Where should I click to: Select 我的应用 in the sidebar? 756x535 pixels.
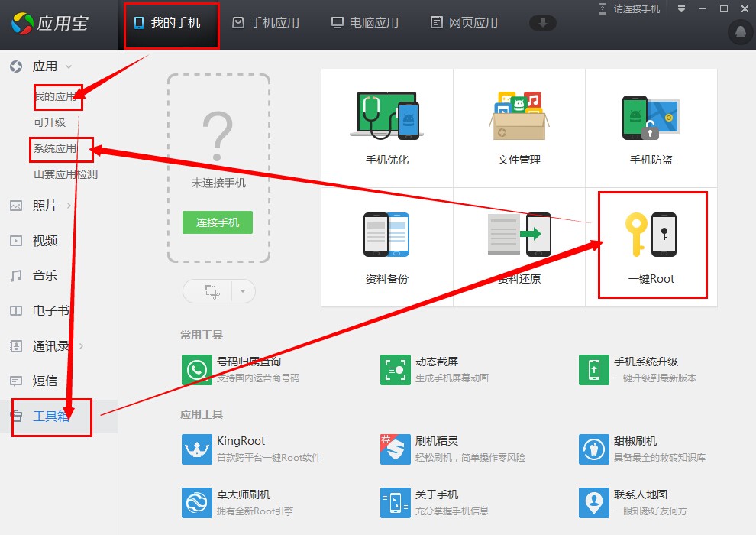(x=56, y=96)
